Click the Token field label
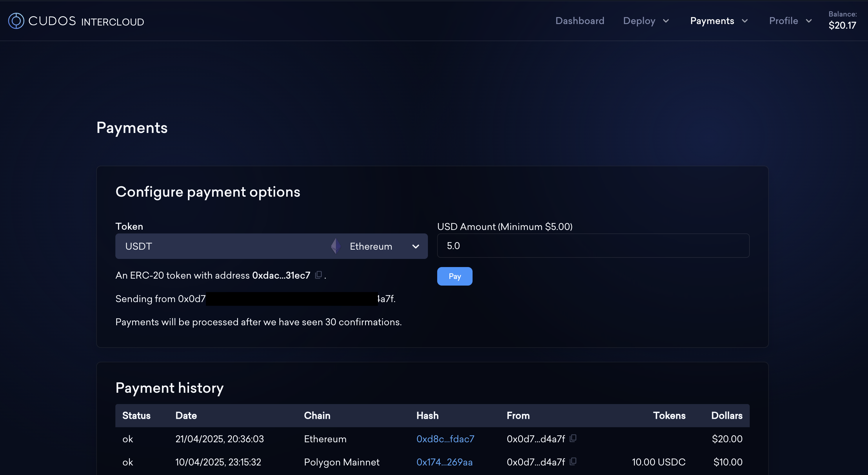The height and width of the screenshot is (475, 868). click(129, 226)
